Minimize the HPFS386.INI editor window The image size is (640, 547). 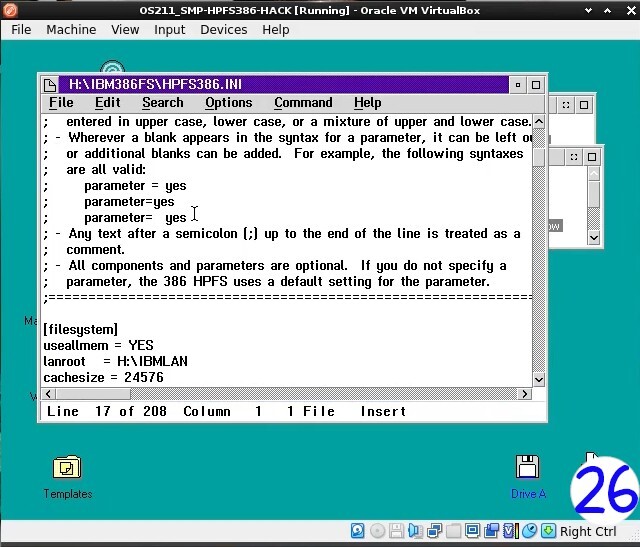click(518, 85)
